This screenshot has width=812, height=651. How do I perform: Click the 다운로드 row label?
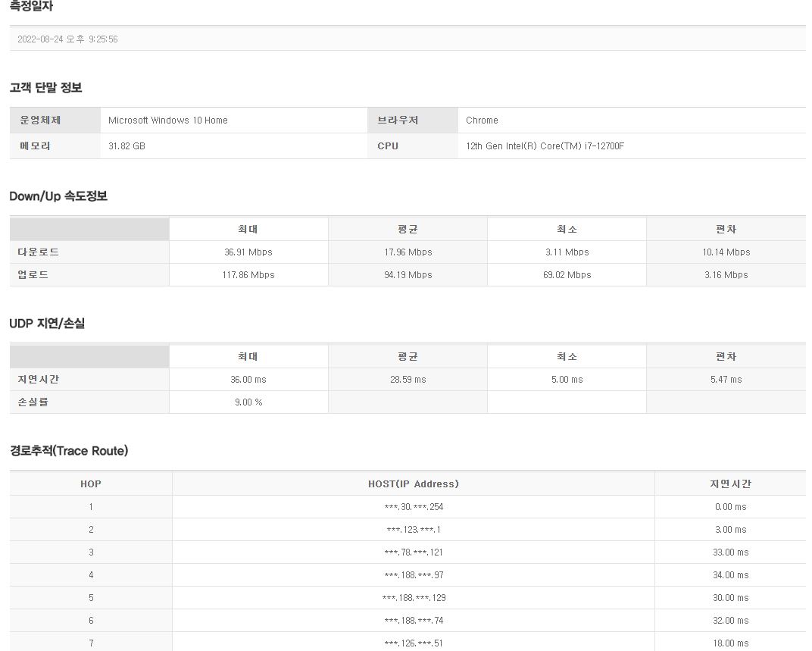pos(39,252)
